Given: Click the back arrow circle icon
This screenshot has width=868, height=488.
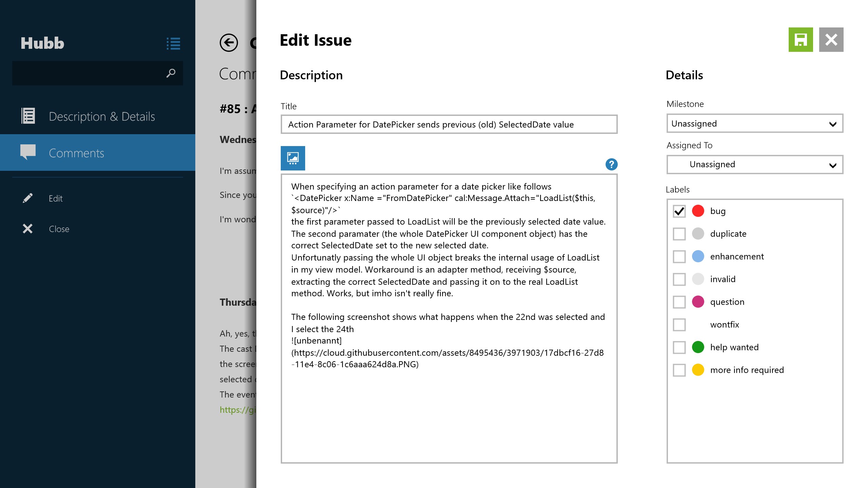Looking at the screenshot, I should (229, 43).
